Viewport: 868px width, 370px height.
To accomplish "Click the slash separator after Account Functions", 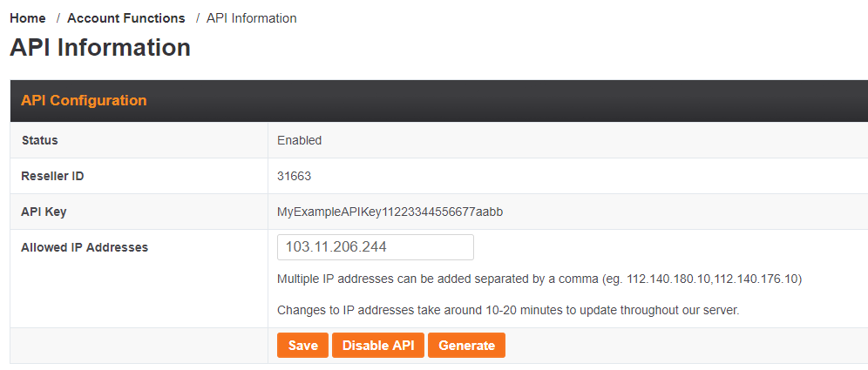I will tap(198, 18).
